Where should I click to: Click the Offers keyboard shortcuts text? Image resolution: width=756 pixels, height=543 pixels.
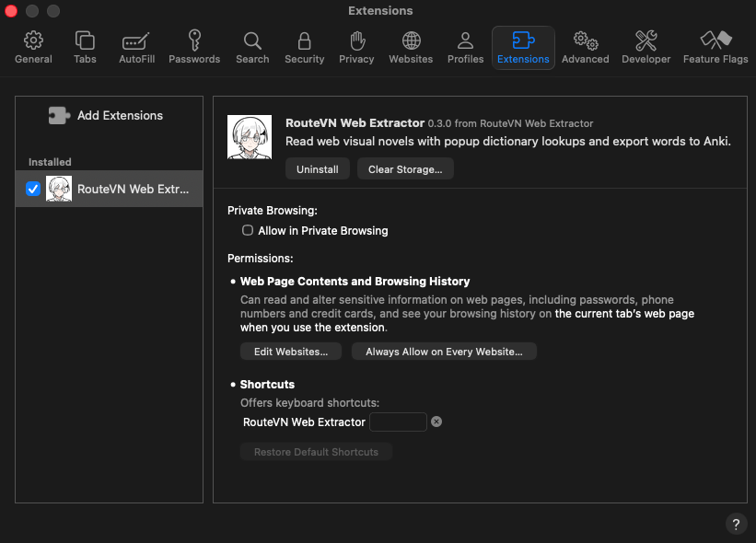pos(310,403)
